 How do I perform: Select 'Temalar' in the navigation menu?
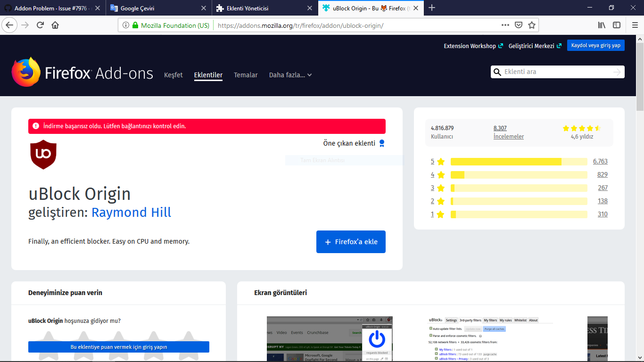pos(246,75)
